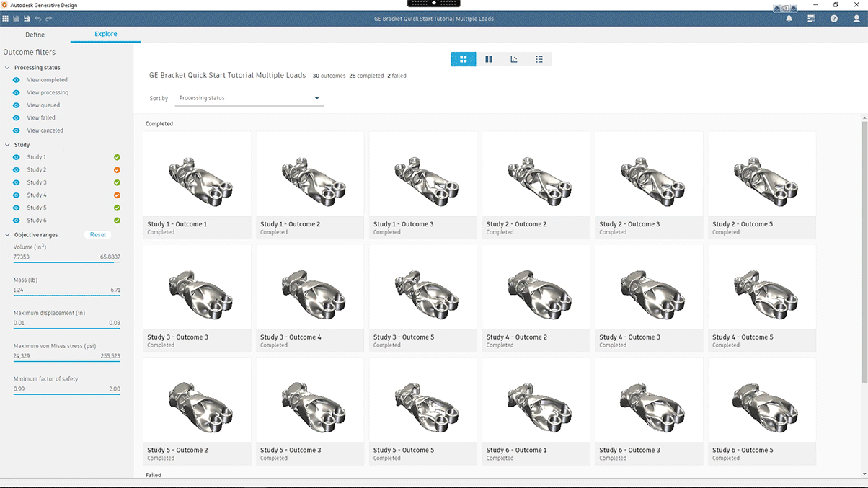Collapse the Processing status section
The width and height of the screenshot is (868, 488).
7,67
